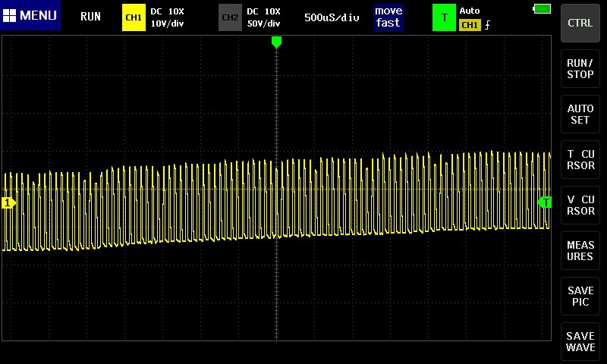Toggle the gray CH2 channel badge

pyautogui.click(x=230, y=17)
